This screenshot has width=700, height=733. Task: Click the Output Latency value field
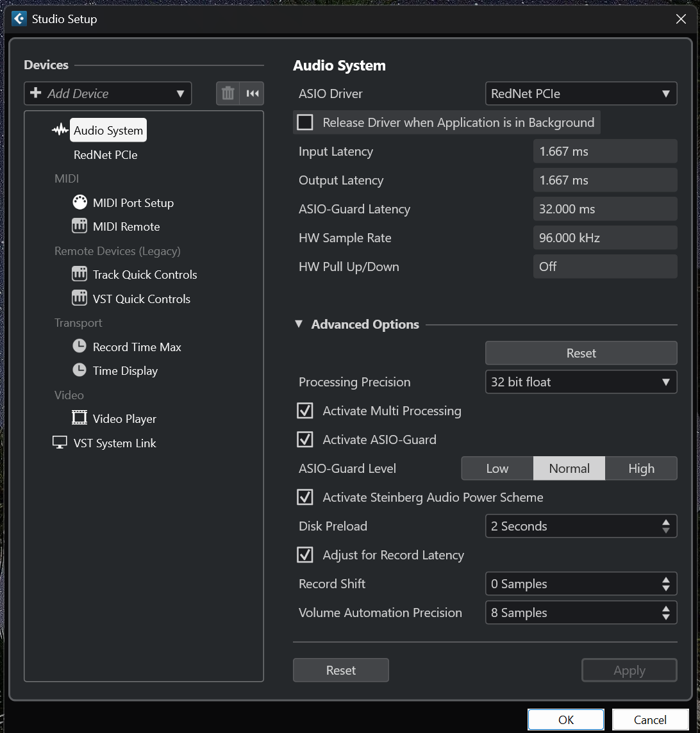click(605, 180)
